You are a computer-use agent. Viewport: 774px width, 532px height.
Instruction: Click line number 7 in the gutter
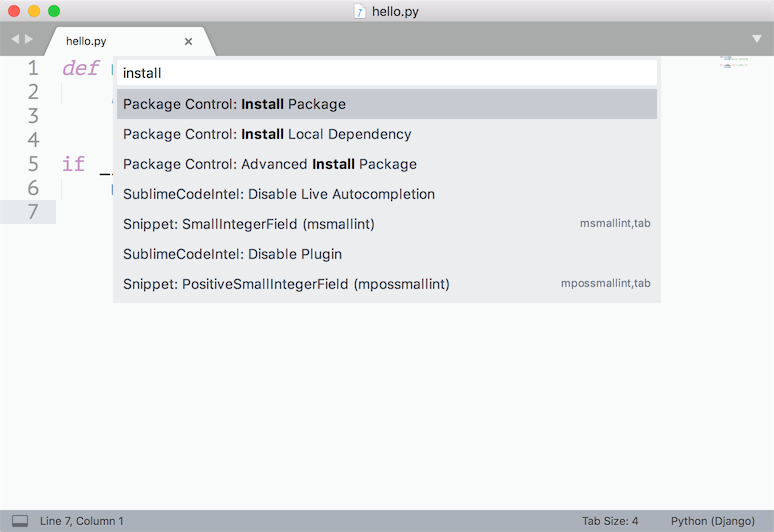click(x=33, y=211)
